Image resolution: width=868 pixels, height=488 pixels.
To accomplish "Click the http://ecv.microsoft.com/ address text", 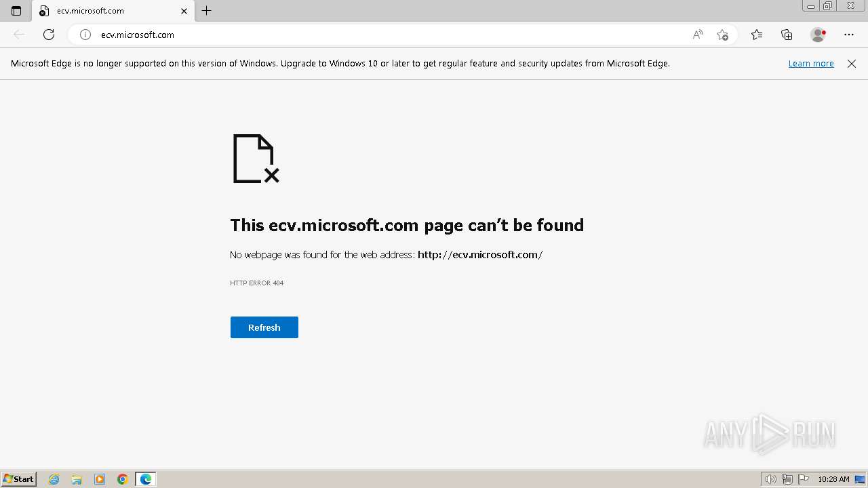I will (x=480, y=255).
